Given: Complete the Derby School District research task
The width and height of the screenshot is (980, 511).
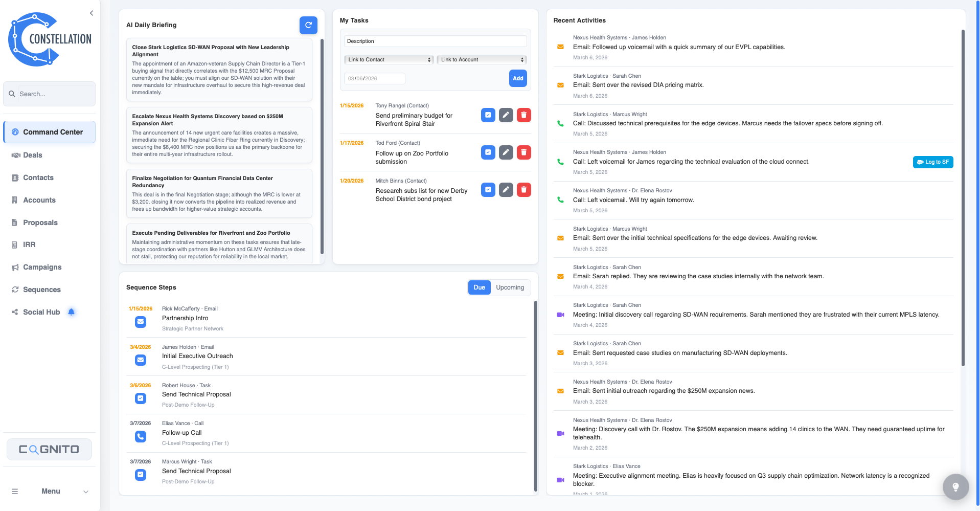Looking at the screenshot, I should coord(488,189).
